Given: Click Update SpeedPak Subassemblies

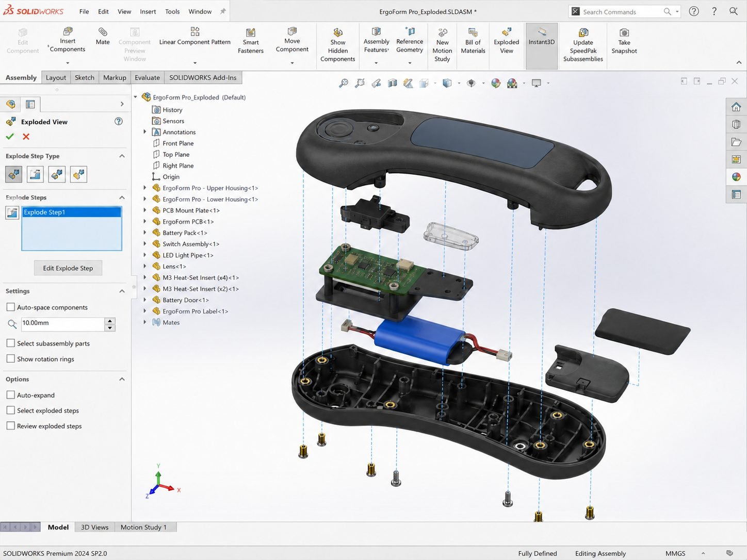Looking at the screenshot, I should 583,45.
